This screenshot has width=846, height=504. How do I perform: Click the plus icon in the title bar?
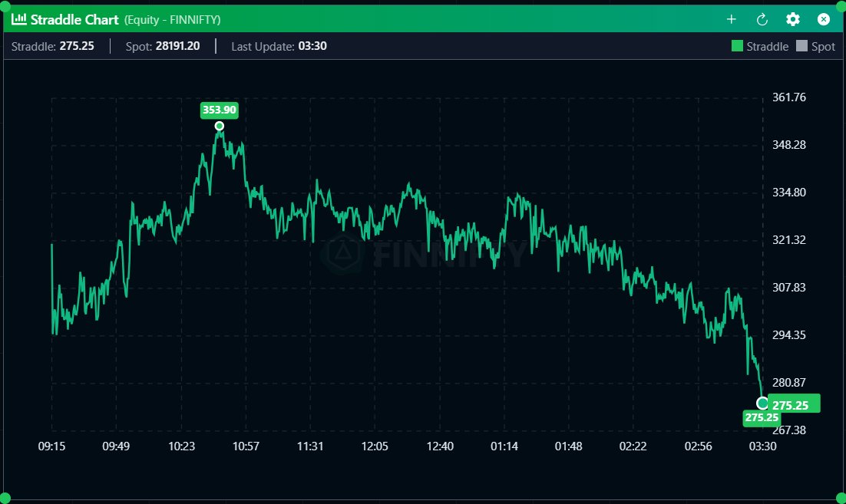coord(731,19)
